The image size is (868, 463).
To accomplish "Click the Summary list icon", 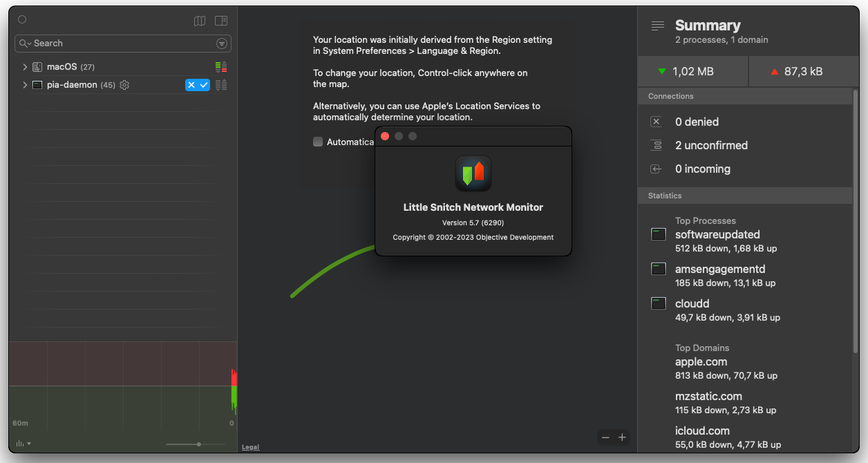I will (x=658, y=26).
